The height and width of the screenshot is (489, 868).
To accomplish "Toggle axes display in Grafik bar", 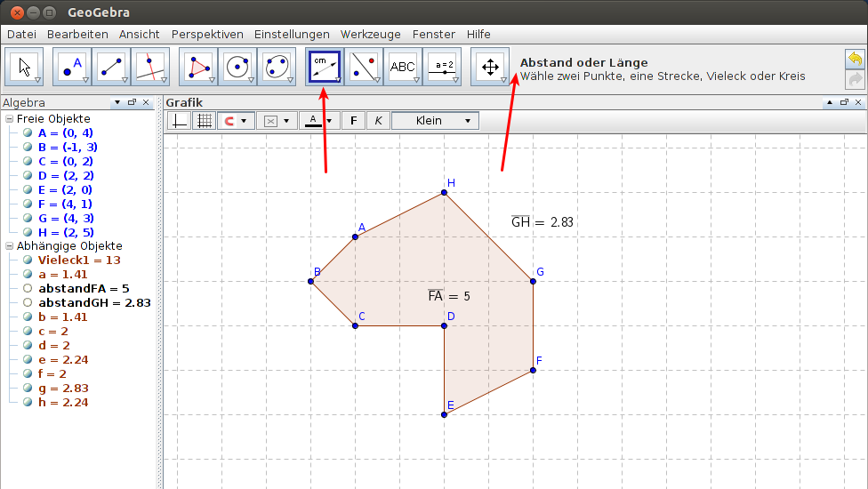I will 180,121.
